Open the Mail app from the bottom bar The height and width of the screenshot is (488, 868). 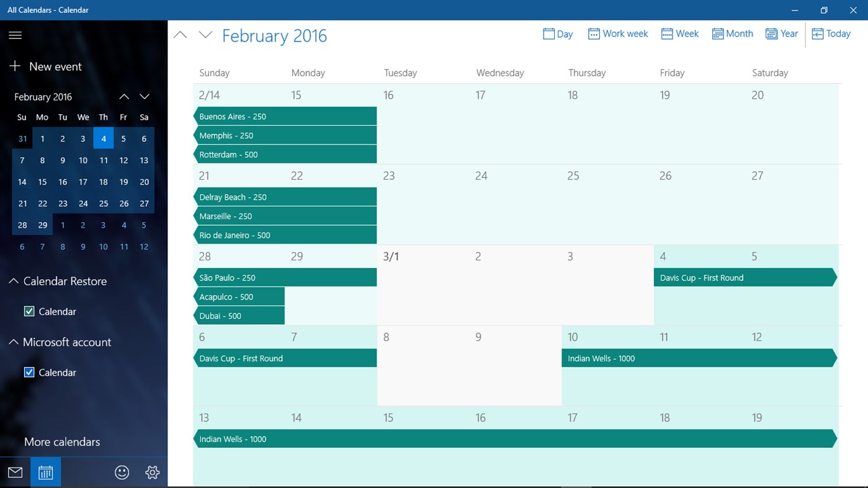point(14,472)
